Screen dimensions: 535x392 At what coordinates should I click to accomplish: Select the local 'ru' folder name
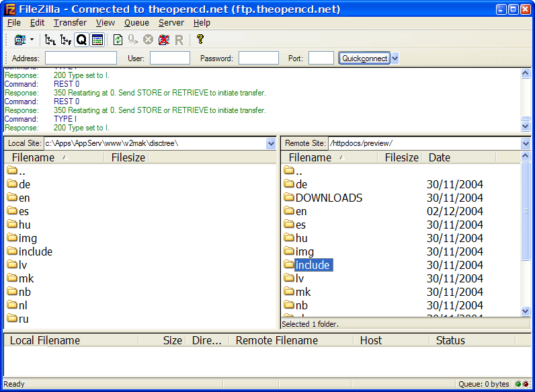coord(24,319)
